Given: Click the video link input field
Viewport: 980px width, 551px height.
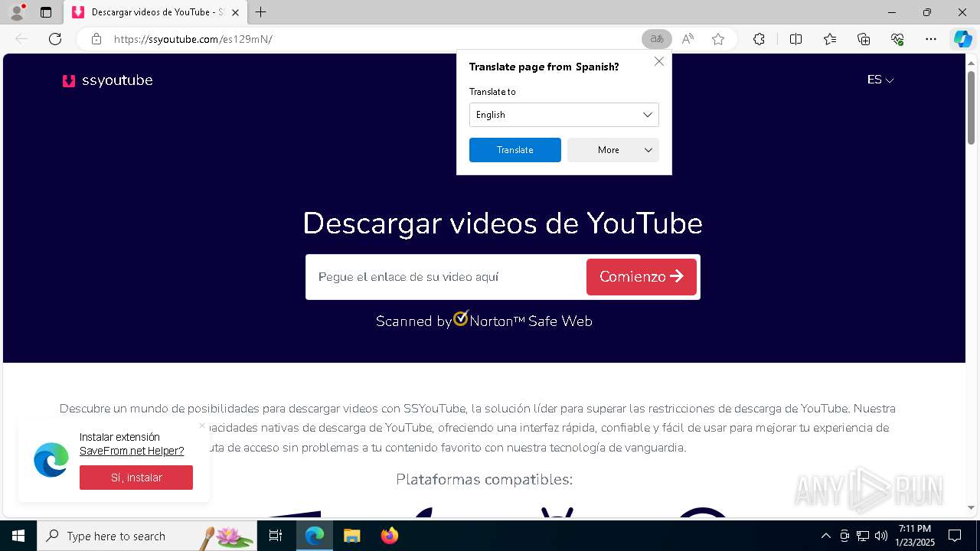Looking at the screenshot, I should (446, 277).
